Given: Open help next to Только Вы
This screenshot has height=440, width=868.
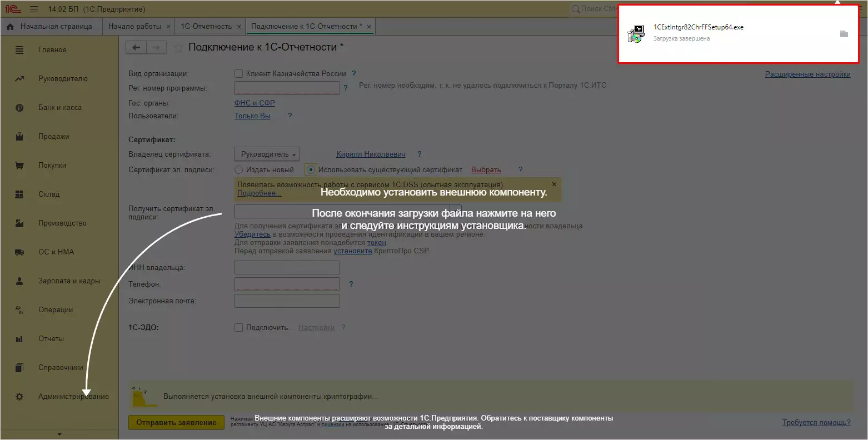Looking at the screenshot, I should pyautogui.click(x=290, y=116).
